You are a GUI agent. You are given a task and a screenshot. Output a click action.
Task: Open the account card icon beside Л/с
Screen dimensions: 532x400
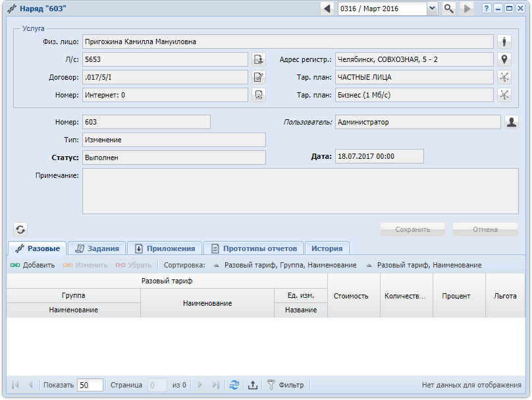pos(259,59)
